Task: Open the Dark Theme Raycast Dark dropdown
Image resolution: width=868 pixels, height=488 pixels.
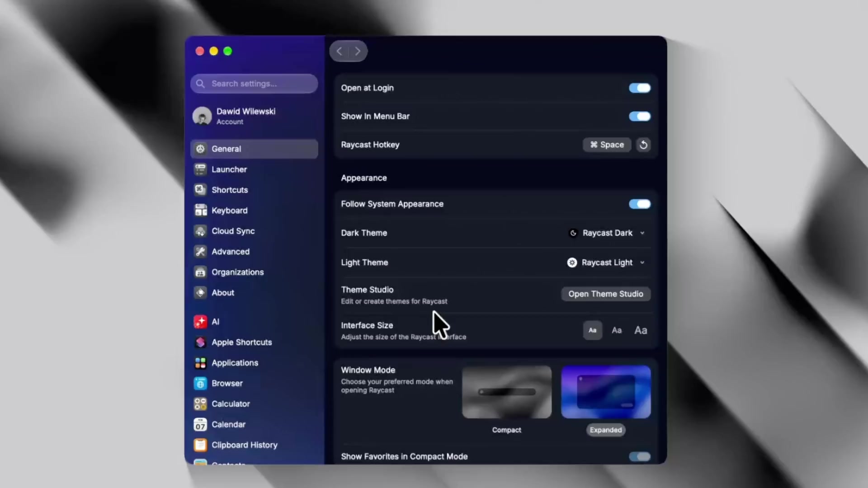Action: [607, 233]
